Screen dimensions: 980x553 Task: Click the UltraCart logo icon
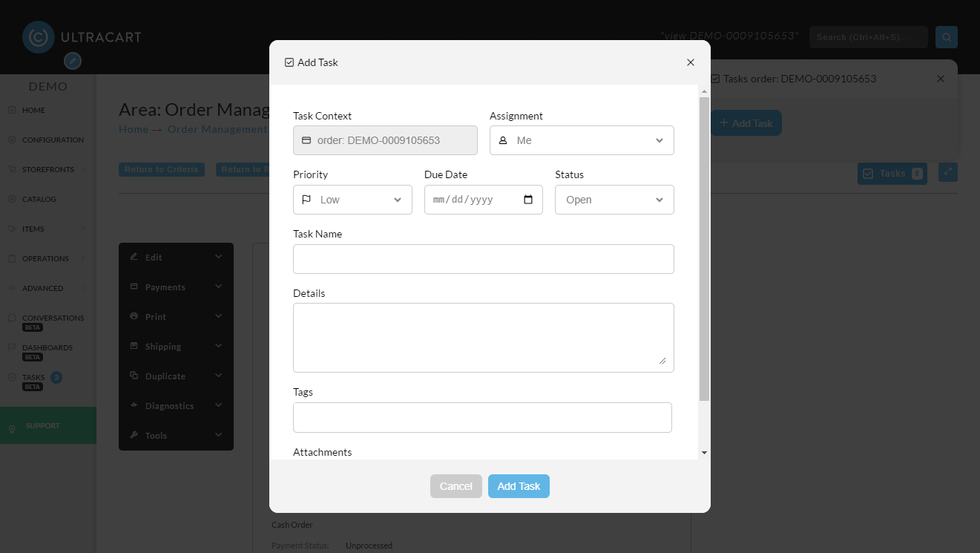(39, 37)
